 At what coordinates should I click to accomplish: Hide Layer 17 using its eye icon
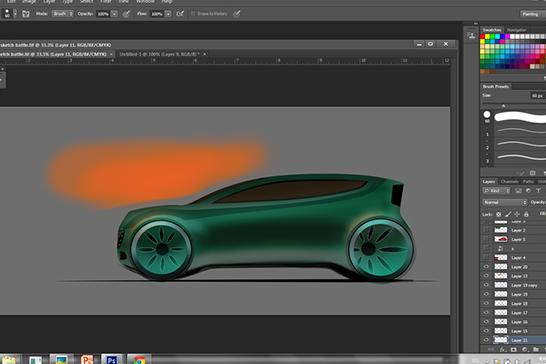point(486,312)
